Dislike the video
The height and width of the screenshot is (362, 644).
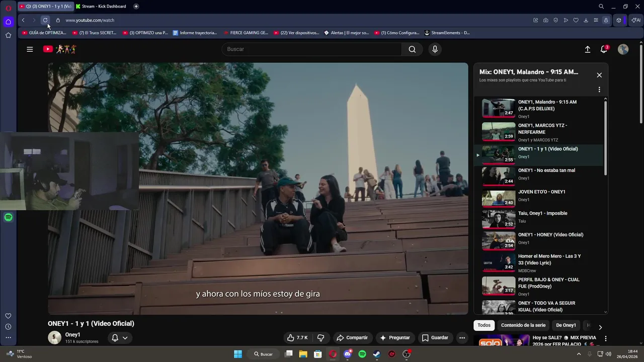pos(320,338)
